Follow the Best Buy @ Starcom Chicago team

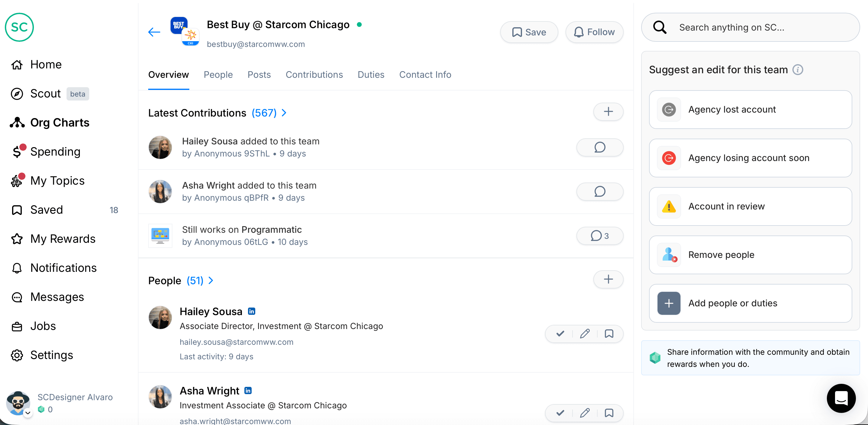pyautogui.click(x=594, y=32)
